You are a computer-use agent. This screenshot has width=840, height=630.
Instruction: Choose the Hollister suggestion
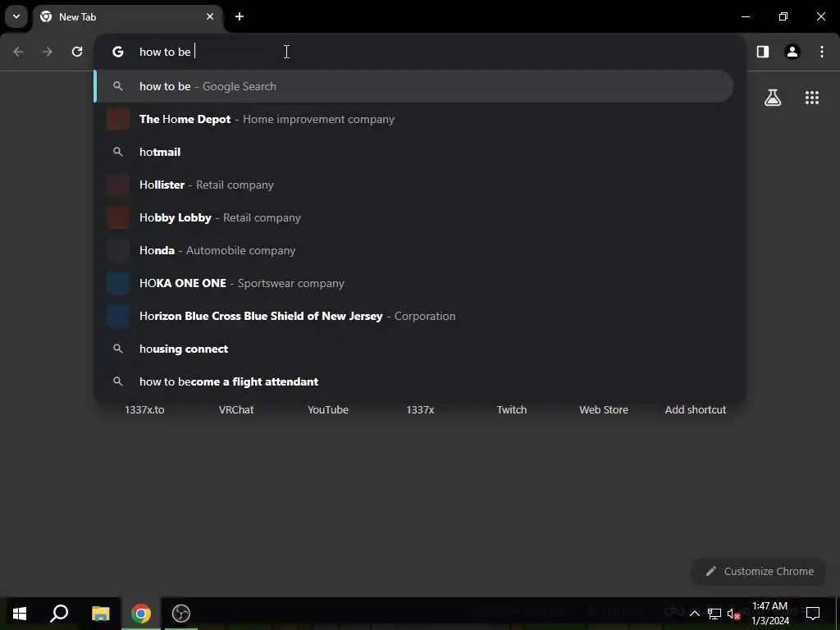pyautogui.click(x=413, y=185)
